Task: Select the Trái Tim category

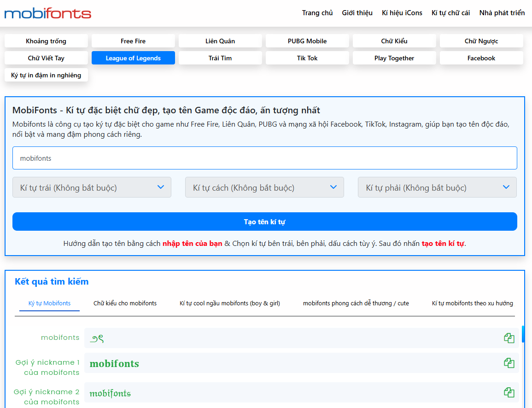Action: (x=220, y=58)
